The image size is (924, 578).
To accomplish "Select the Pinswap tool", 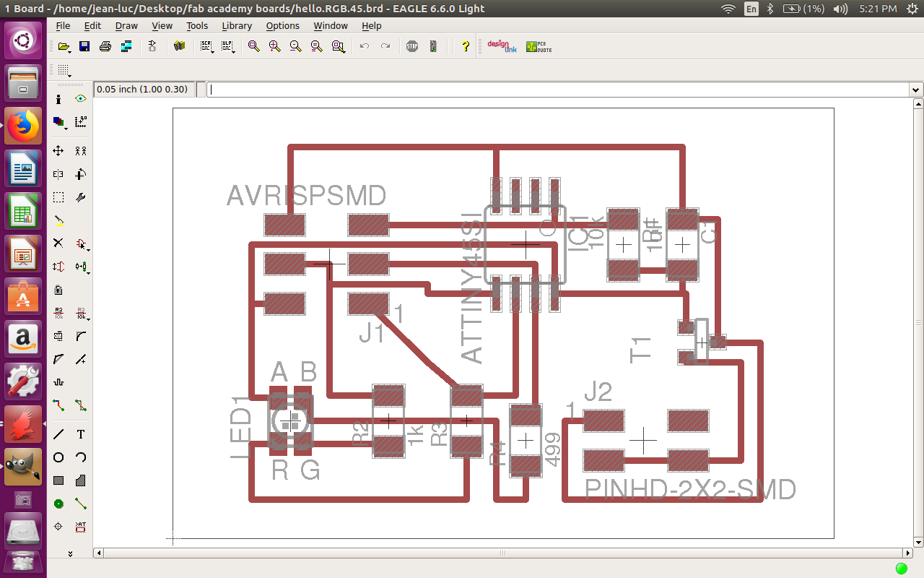I will point(58,267).
